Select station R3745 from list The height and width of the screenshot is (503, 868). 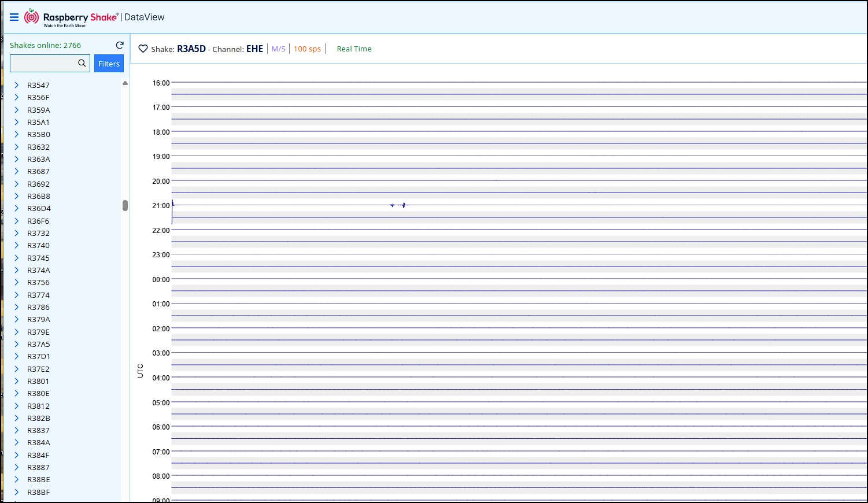coord(39,258)
